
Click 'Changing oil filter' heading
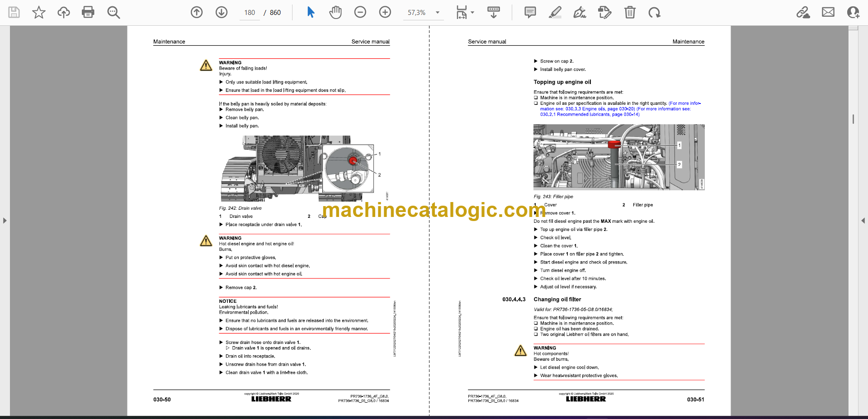click(x=557, y=299)
